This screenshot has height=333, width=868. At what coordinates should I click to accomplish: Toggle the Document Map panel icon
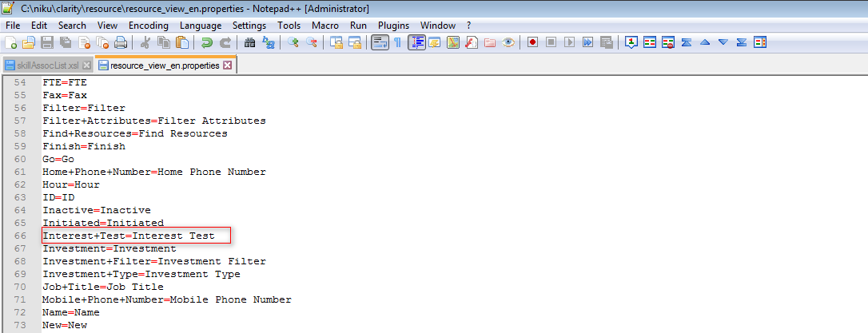coord(453,42)
